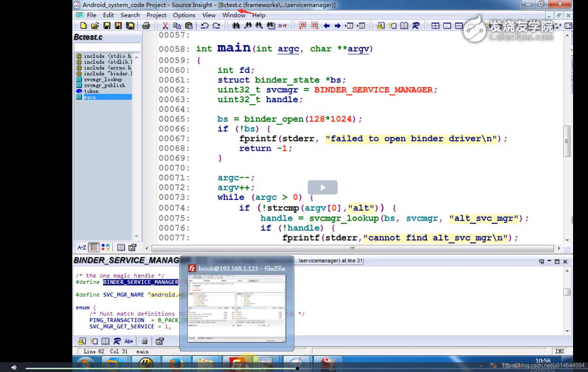
Task: Select main in the symbol list
Action: coord(104,97)
